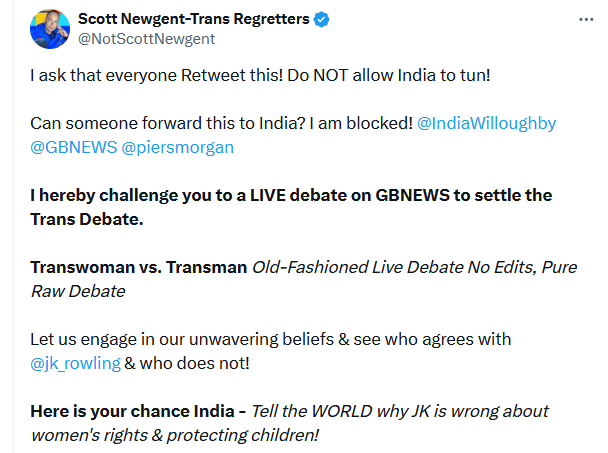Click the "& who does not!" text

(x=188, y=361)
